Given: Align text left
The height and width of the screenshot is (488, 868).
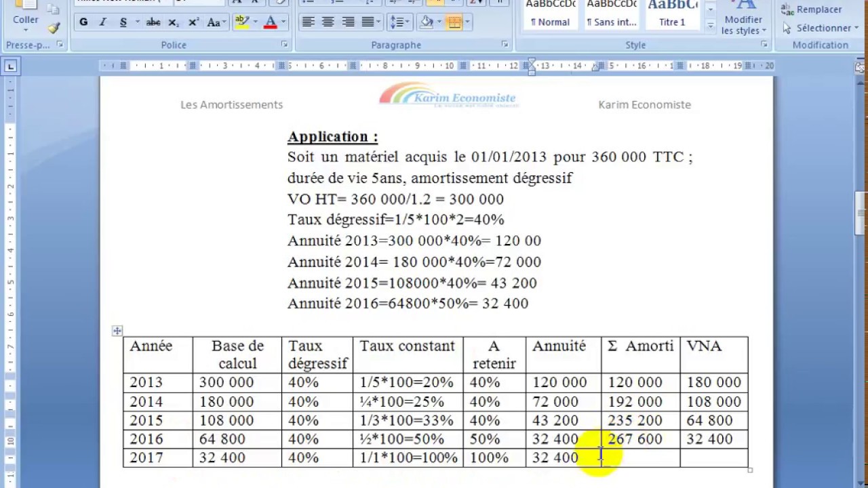Looking at the screenshot, I should (308, 22).
